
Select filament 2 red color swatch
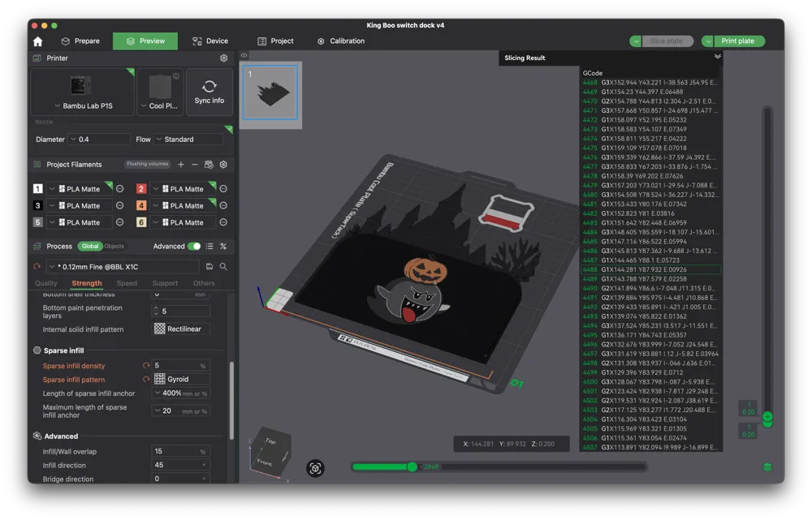coord(140,189)
